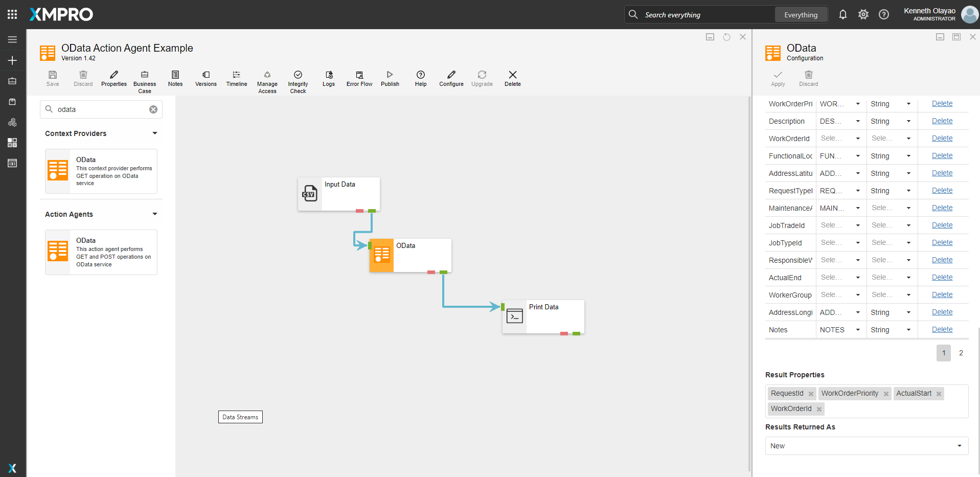Click the notifications bell icon
Image resolution: width=980 pixels, height=477 pixels.
(842, 14)
